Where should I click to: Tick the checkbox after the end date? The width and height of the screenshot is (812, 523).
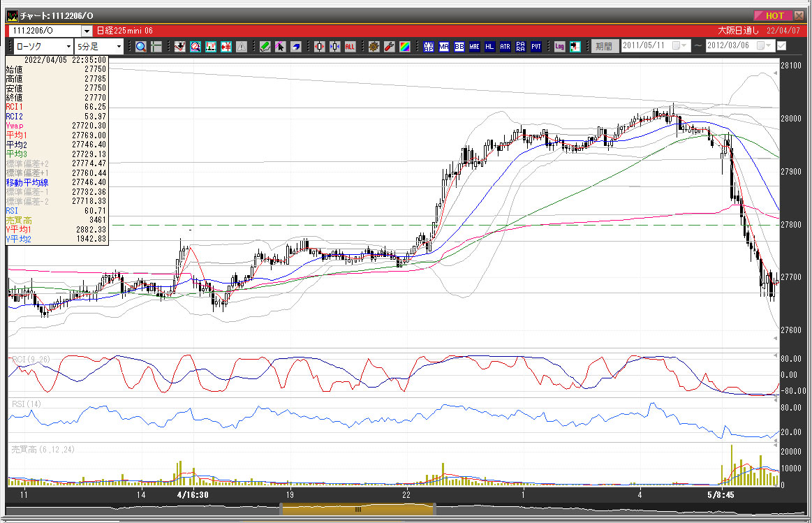[781, 46]
